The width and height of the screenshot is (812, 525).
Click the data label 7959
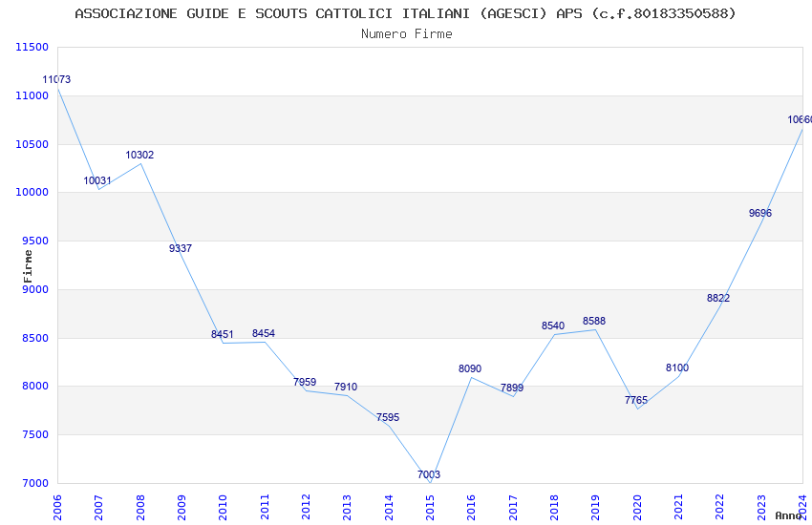tap(305, 382)
